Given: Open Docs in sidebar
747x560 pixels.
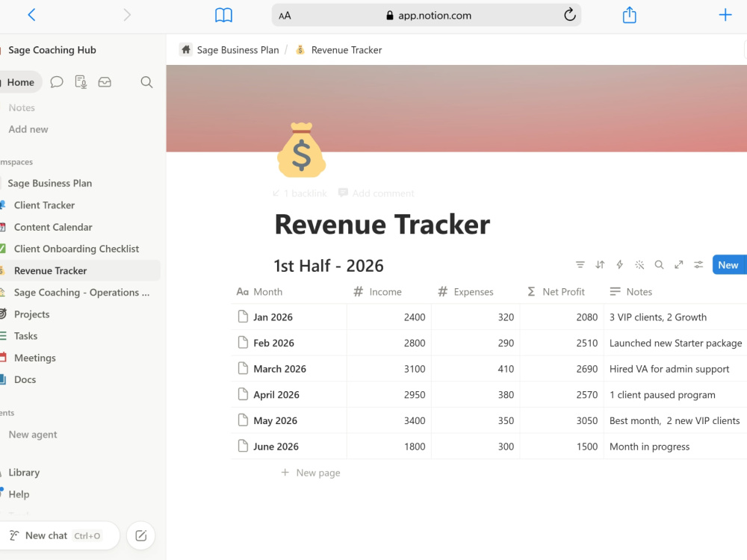Looking at the screenshot, I should point(25,380).
